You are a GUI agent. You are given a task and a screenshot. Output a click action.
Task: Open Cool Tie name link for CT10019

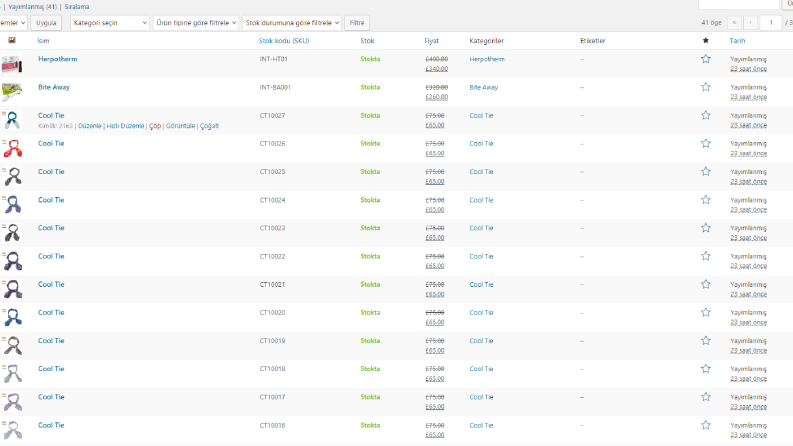point(51,340)
